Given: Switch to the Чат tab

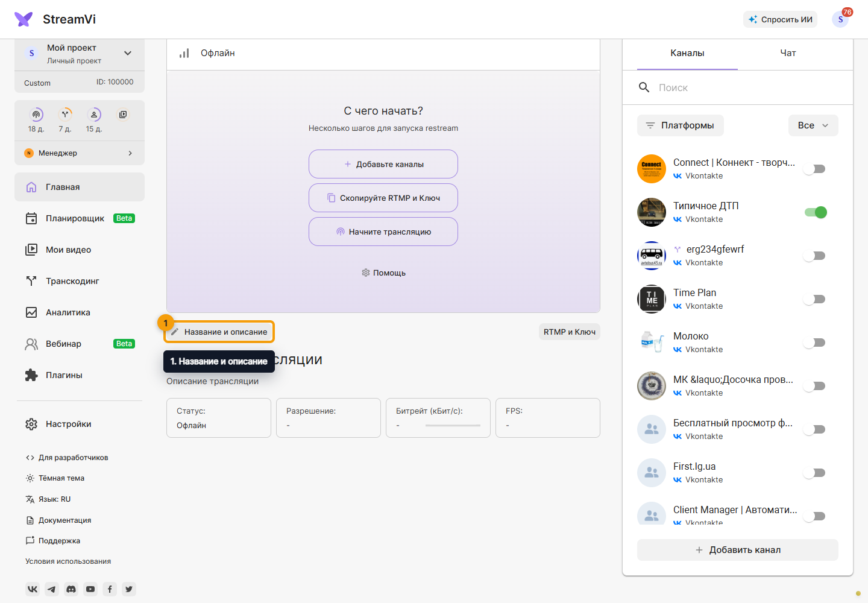Looking at the screenshot, I should [788, 53].
